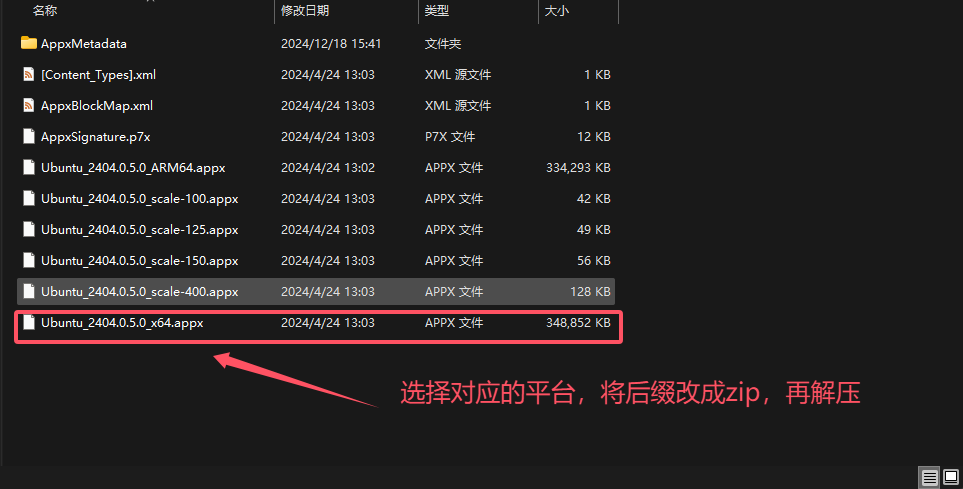Select Ubuntu_2404.0.5.0_scale-400.appx file name
963x489 pixels.
click(139, 292)
